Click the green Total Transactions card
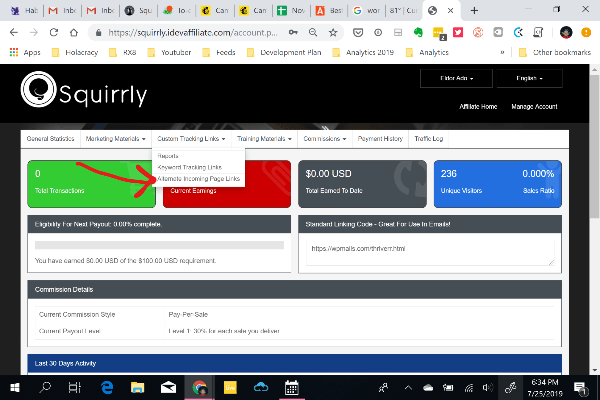 [x=91, y=184]
